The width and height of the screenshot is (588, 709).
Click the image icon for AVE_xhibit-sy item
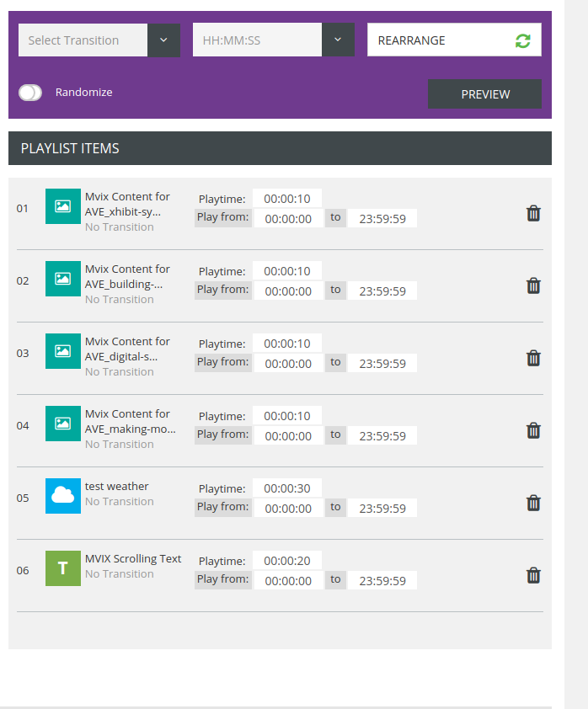pyautogui.click(x=63, y=206)
